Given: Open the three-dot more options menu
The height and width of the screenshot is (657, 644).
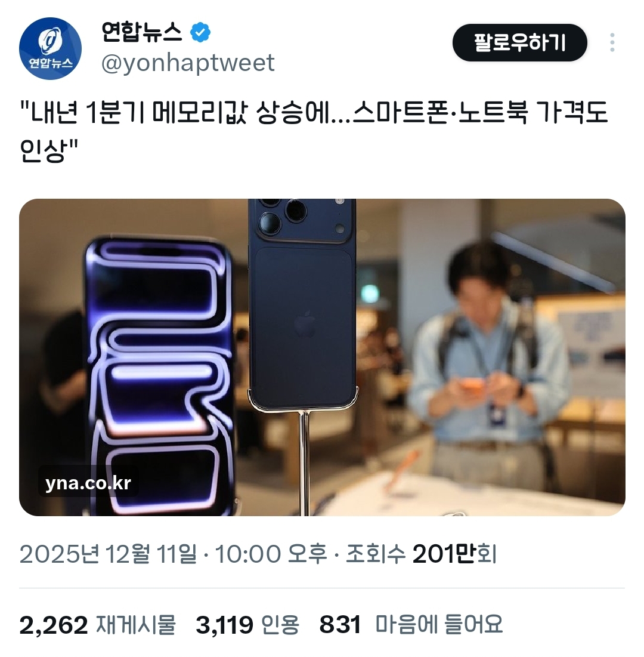Looking at the screenshot, I should click(612, 43).
